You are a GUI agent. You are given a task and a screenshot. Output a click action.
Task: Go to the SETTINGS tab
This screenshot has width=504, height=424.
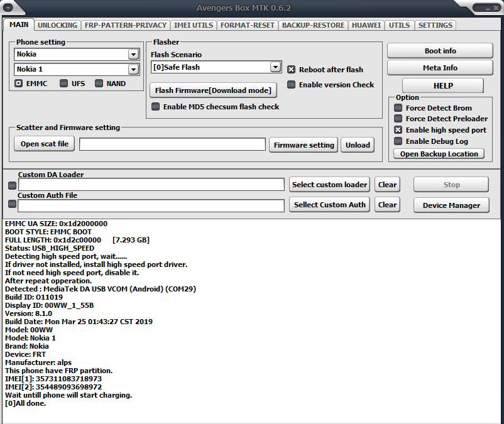(436, 25)
